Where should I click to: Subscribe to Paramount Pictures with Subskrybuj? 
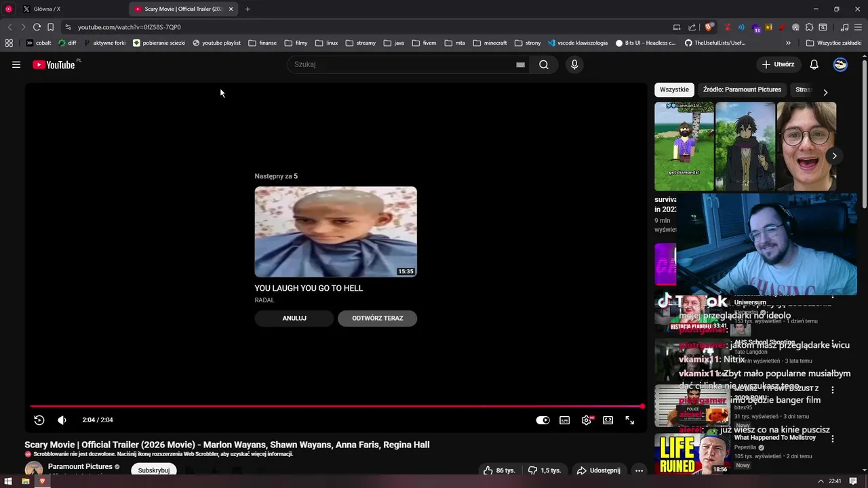coord(154,470)
